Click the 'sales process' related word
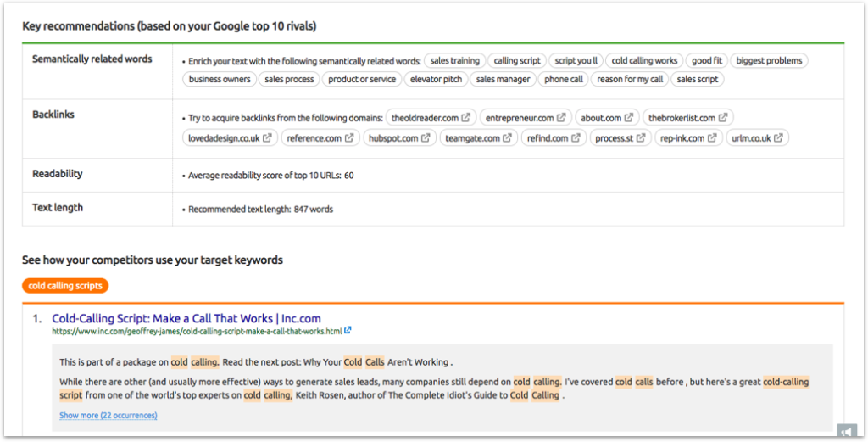This screenshot has width=868, height=442. (x=289, y=79)
